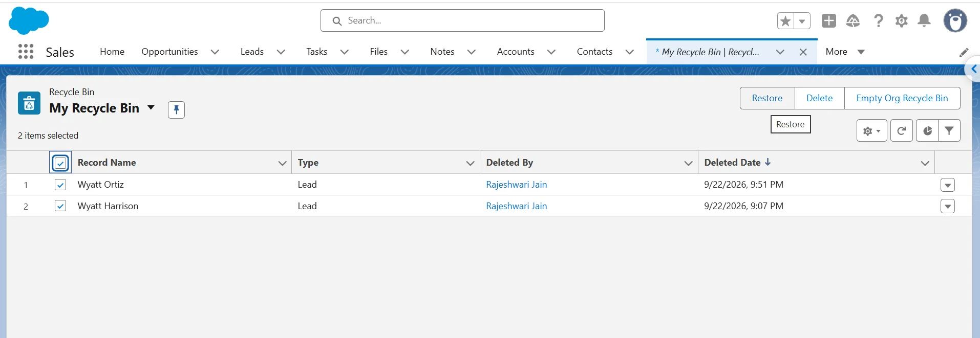Go to the Contacts tab
Image resolution: width=980 pixels, height=338 pixels.
[x=594, y=52]
